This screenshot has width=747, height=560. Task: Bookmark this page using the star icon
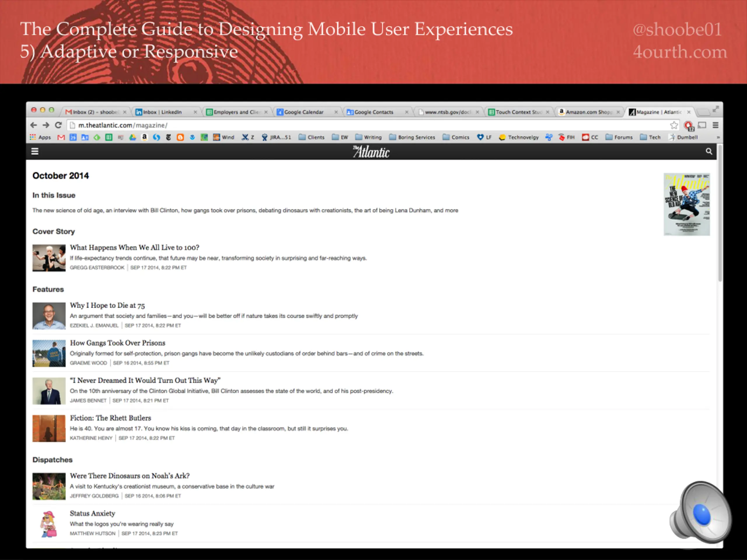pos(674,125)
